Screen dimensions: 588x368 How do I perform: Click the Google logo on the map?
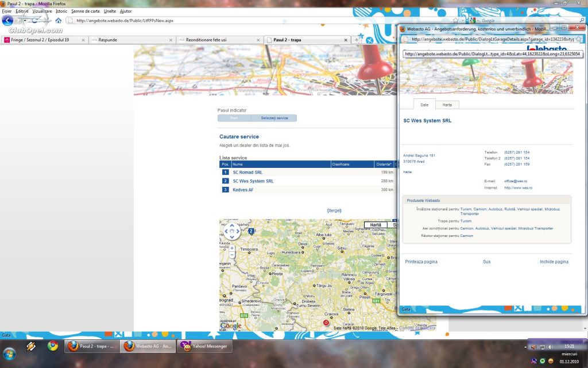(231, 326)
